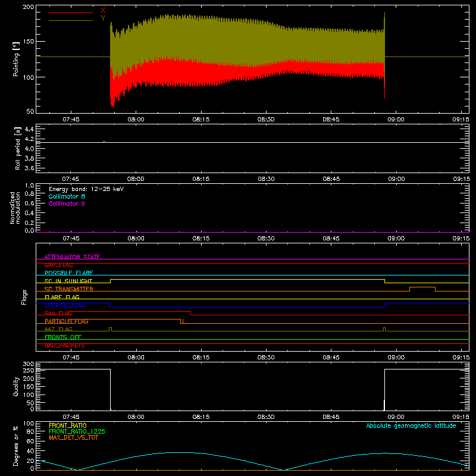
Task: Click the 09:00 tick label under Pointing plot
Action: (x=396, y=120)
